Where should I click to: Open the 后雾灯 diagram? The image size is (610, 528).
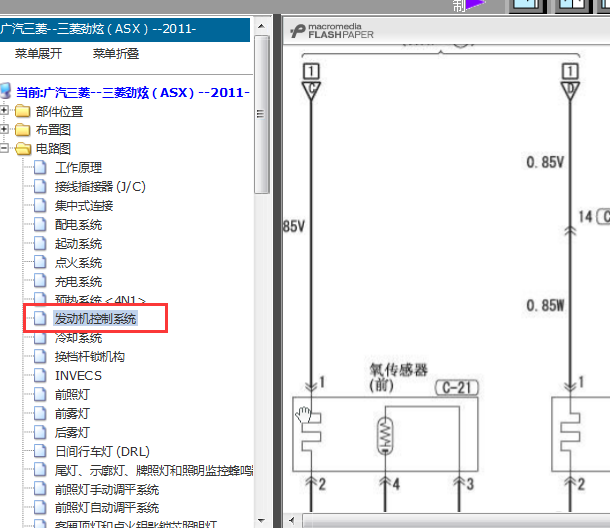[72, 432]
